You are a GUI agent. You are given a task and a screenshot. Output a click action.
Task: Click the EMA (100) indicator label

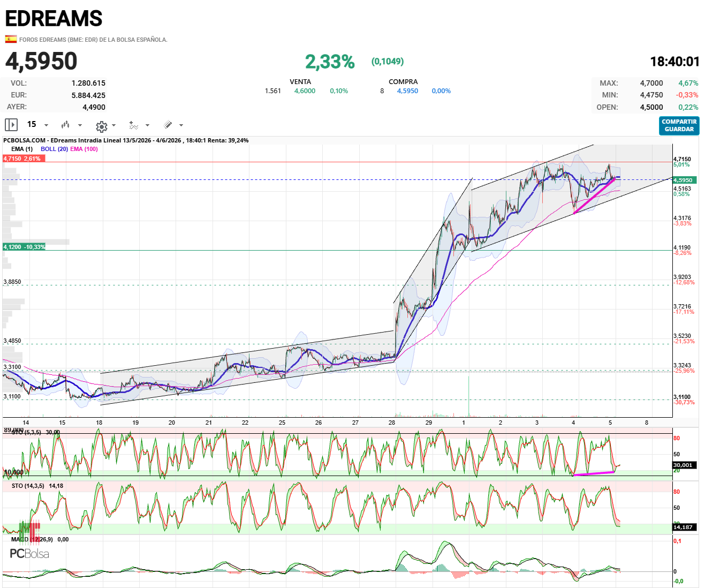click(x=84, y=149)
